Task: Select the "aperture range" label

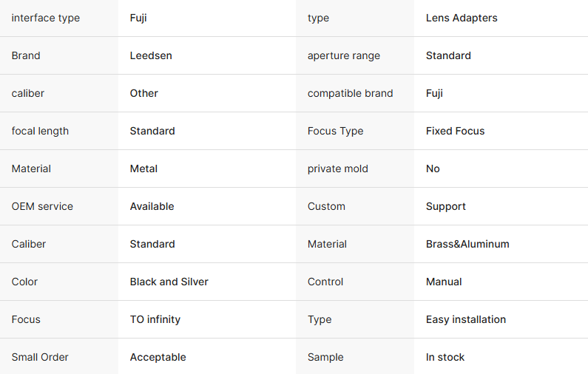Action: point(344,55)
